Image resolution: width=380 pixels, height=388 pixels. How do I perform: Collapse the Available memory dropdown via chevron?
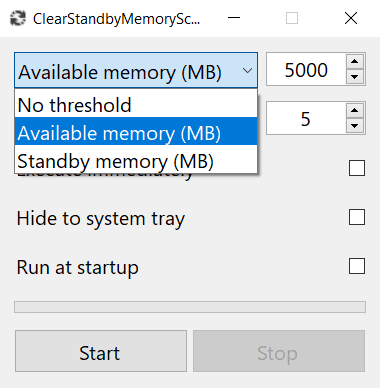point(247,71)
